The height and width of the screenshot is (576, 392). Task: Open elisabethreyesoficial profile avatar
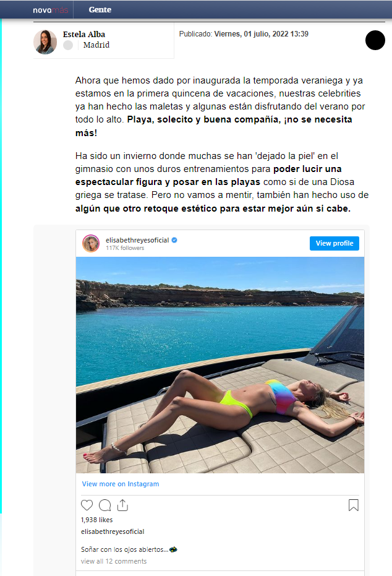pos(91,243)
